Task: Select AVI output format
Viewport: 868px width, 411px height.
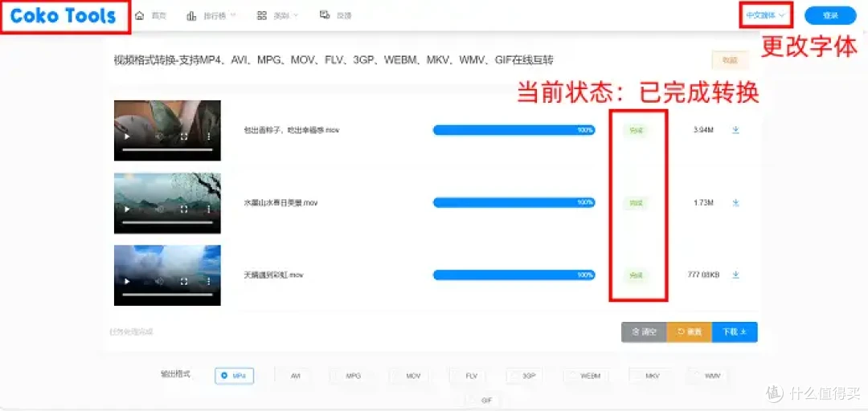Action: click(291, 376)
